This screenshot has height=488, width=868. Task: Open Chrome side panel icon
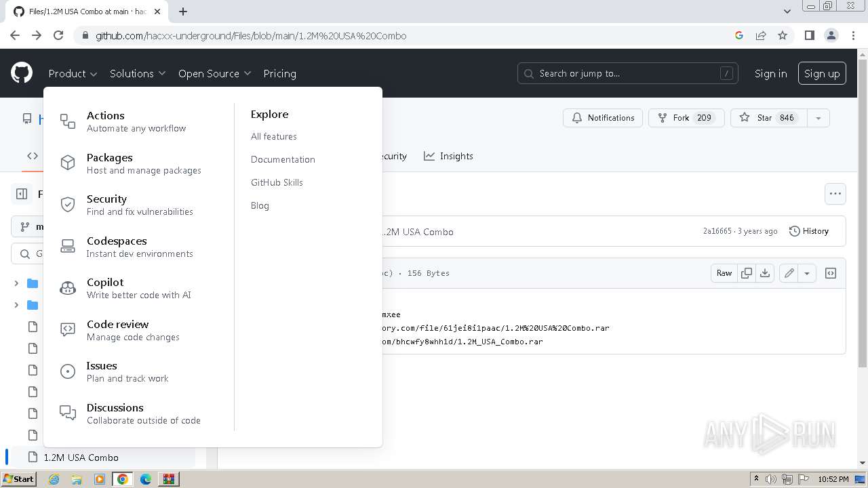pos(810,35)
